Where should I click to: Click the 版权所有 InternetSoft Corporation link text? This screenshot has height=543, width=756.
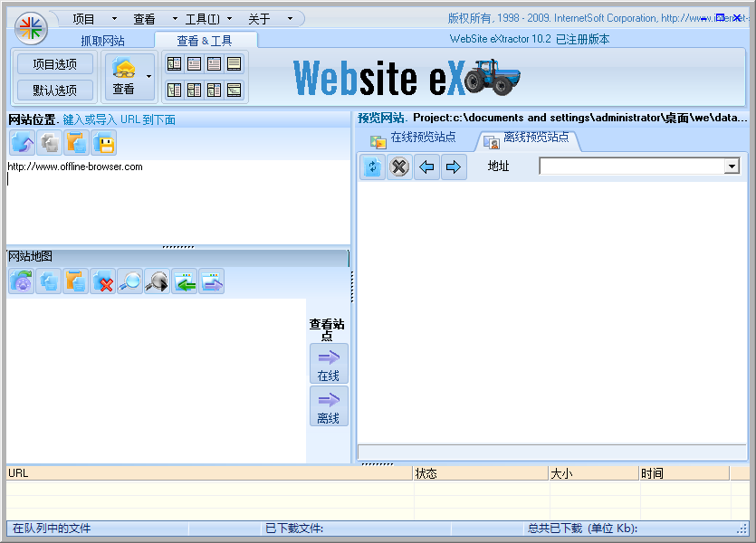pos(598,18)
